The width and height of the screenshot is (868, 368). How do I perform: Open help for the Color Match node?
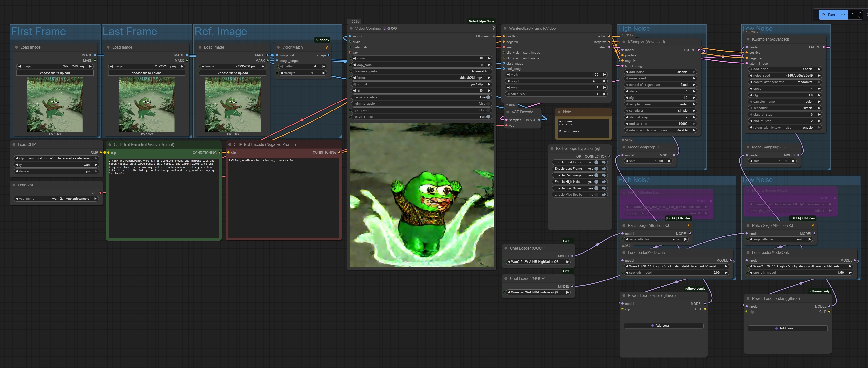point(327,47)
